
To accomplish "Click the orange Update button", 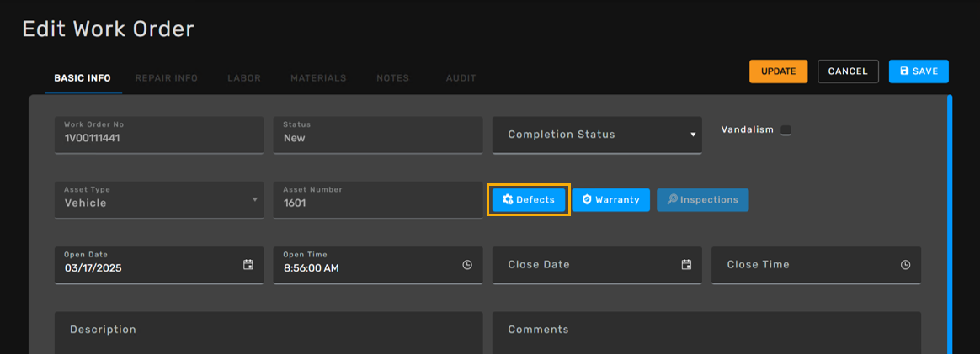I will coord(778,71).
